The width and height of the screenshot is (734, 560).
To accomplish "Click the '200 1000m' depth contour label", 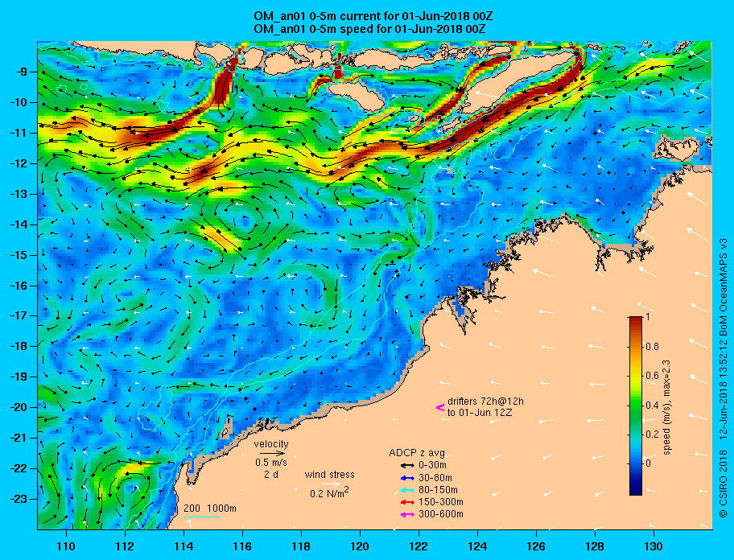I will (210, 509).
